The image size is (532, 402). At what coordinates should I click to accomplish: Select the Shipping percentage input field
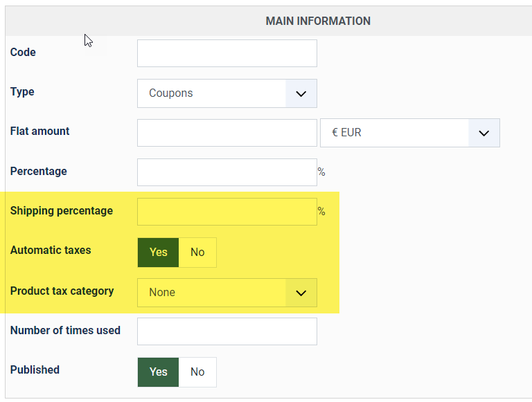click(x=227, y=212)
